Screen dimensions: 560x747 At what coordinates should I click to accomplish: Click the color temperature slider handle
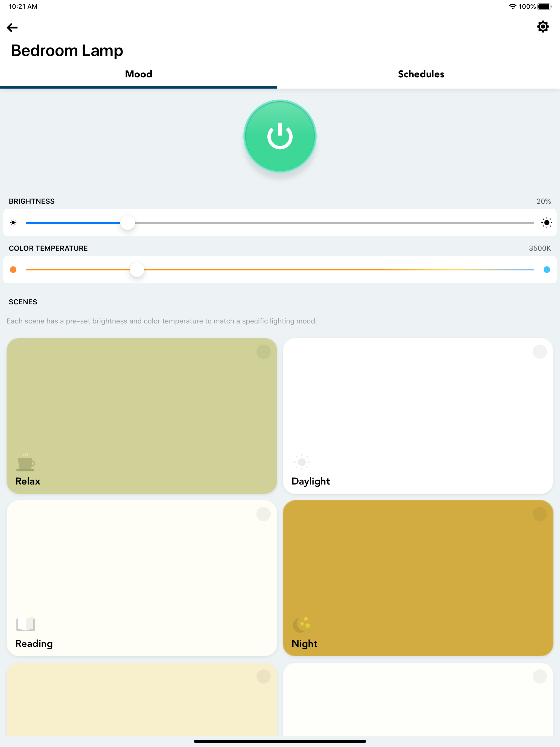(137, 270)
